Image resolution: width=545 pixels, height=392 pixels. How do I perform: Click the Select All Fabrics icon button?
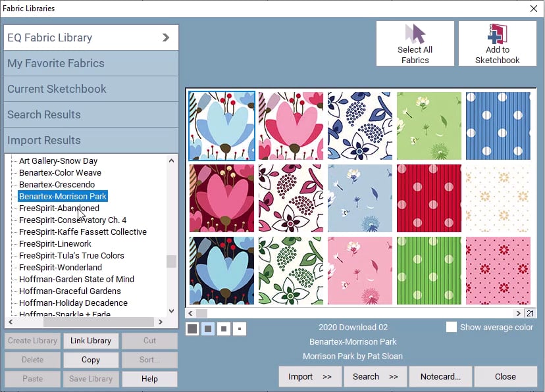[415, 43]
